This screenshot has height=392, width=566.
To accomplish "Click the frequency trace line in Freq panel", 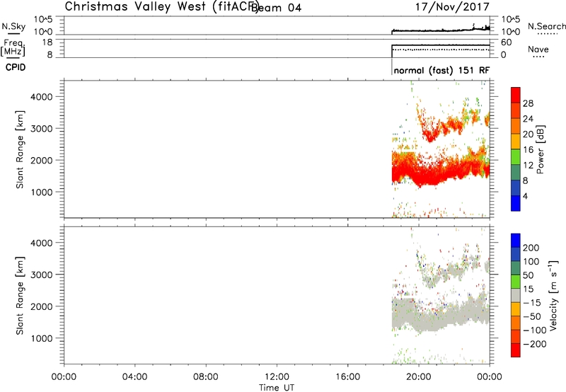I will coord(440,45).
